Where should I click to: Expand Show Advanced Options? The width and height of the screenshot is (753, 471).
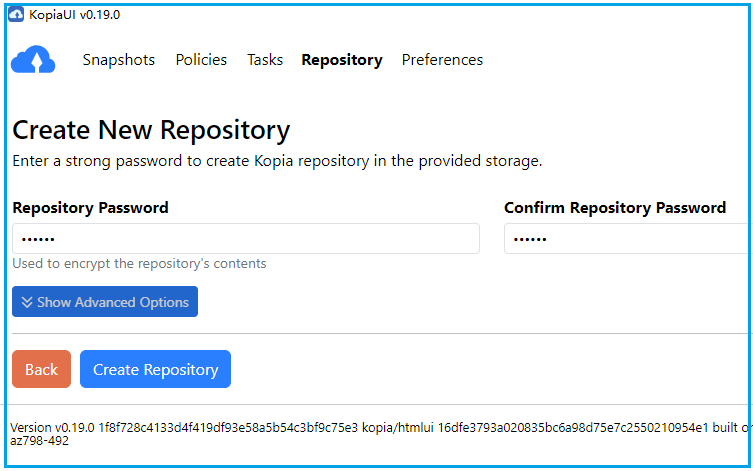[105, 302]
